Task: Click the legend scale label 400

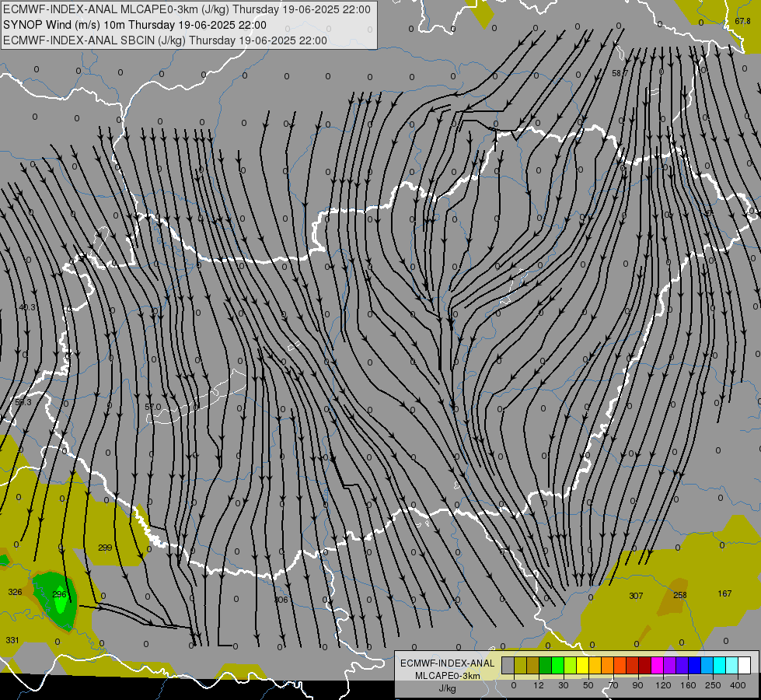Action: [738, 686]
